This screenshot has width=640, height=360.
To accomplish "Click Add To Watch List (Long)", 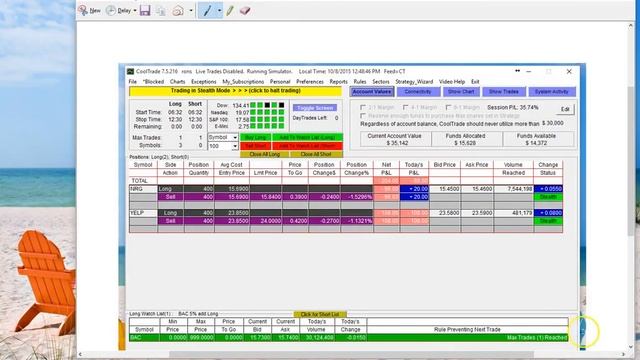I will click(307, 138).
